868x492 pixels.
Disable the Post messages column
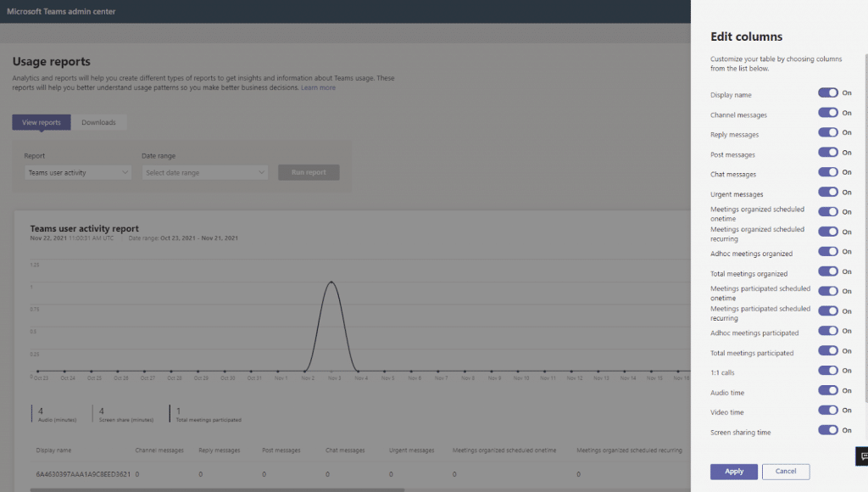tap(829, 152)
